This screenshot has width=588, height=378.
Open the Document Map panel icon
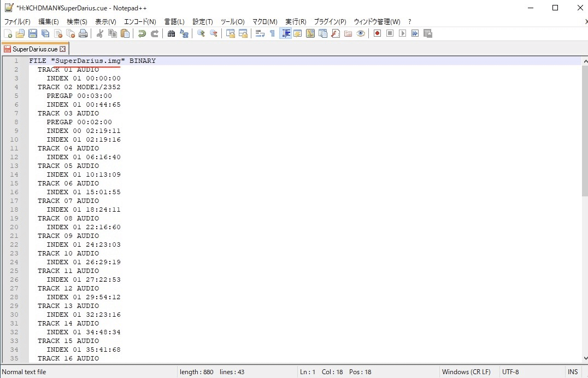310,34
